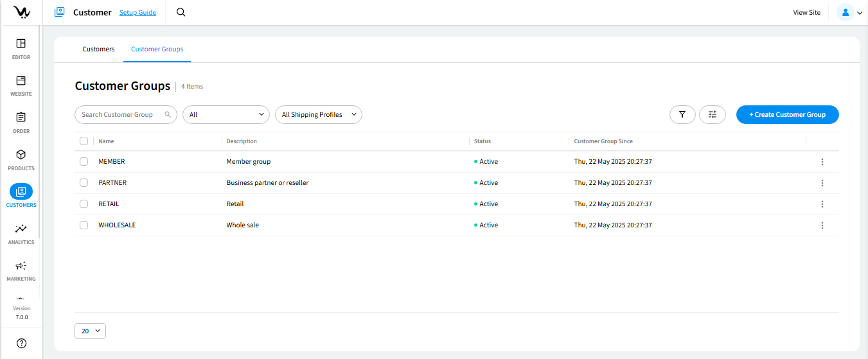Expand the All status dropdown
Screen dimensions: 868x359
[x=226, y=114]
